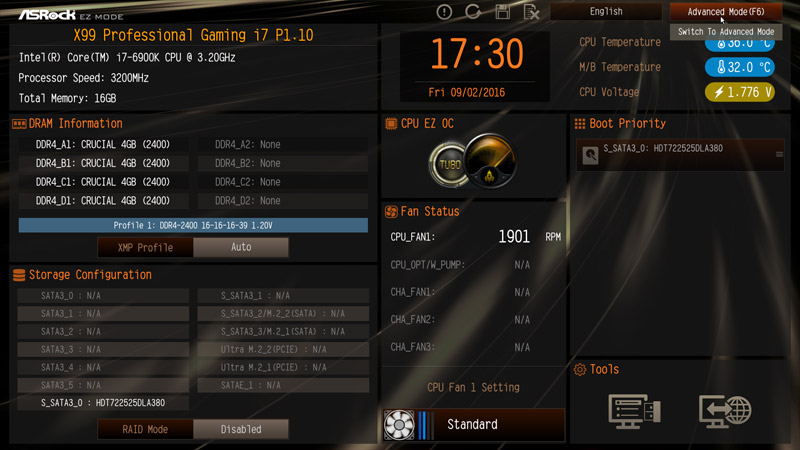Click the CPU fan setting fan icon
800x450 pixels.
point(399,424)
